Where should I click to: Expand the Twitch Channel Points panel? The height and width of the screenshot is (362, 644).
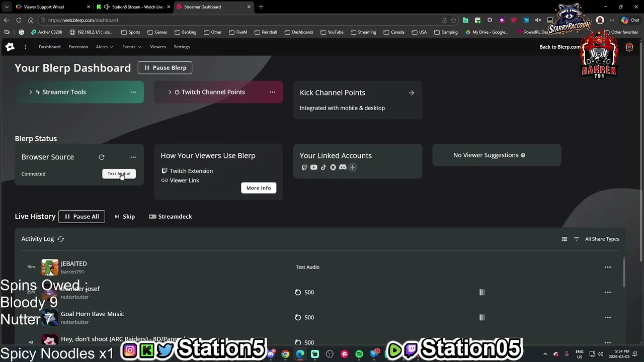point(170,92)
